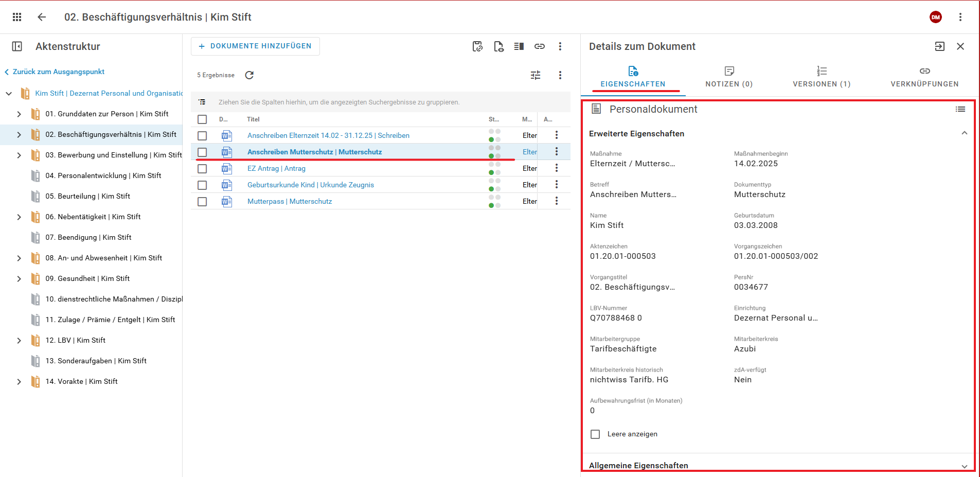Expand the Allgemeine Eigenschaften section
Screen dimensions: 980x477
(x=964, y=466)
